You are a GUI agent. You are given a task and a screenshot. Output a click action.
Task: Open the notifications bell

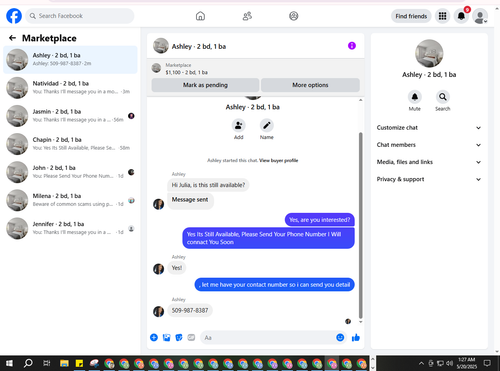pyautogui.click(x=461, y=16)
